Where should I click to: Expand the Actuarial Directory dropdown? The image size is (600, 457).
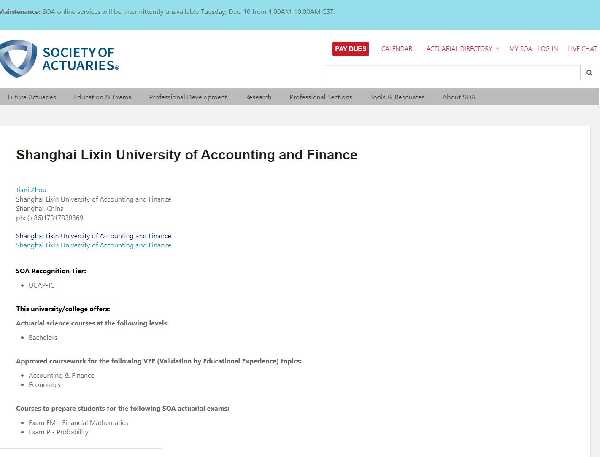(462, 48)
